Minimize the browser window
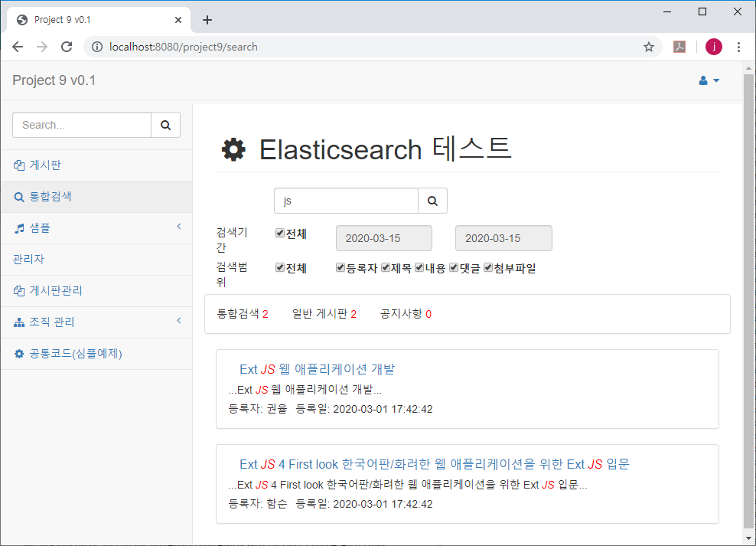 click(x=667, y=11)
